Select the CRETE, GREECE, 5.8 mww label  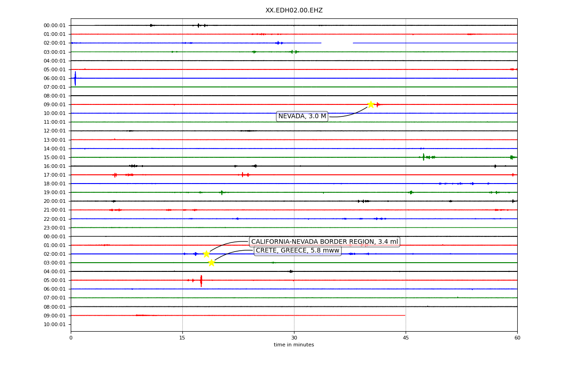(298, 251)
